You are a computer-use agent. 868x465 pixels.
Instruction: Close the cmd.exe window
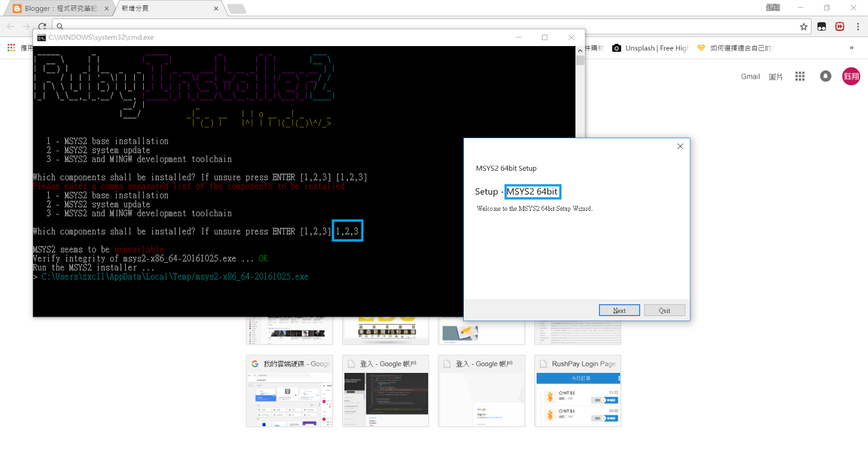click(571, 37)
